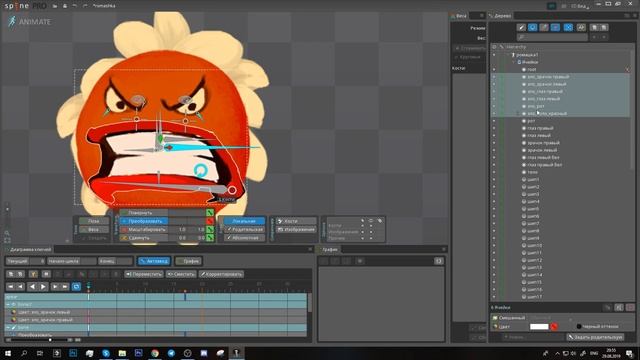Select the Масштабировать (Scale) tool
This screenshot has height=360, width=640.
(144, 229)
